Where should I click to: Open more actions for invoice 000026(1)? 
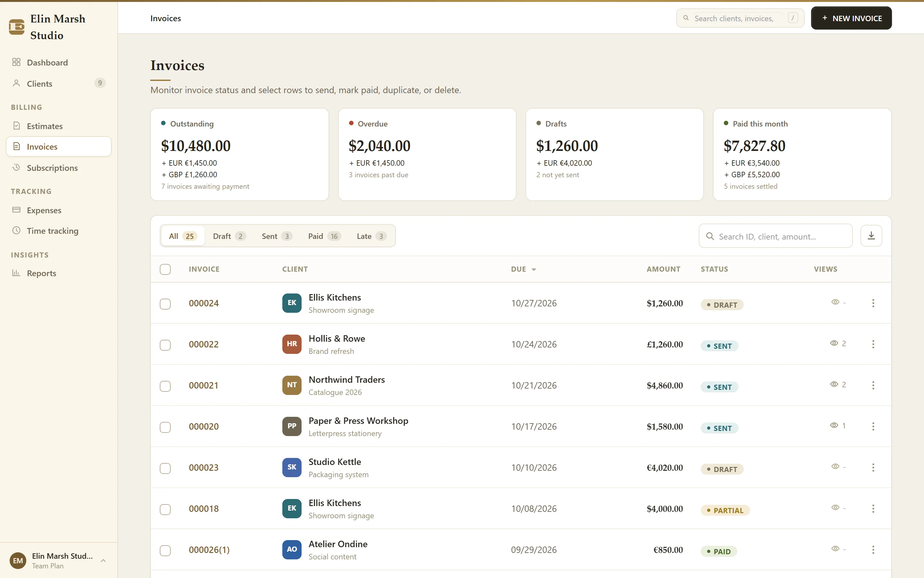873,550
